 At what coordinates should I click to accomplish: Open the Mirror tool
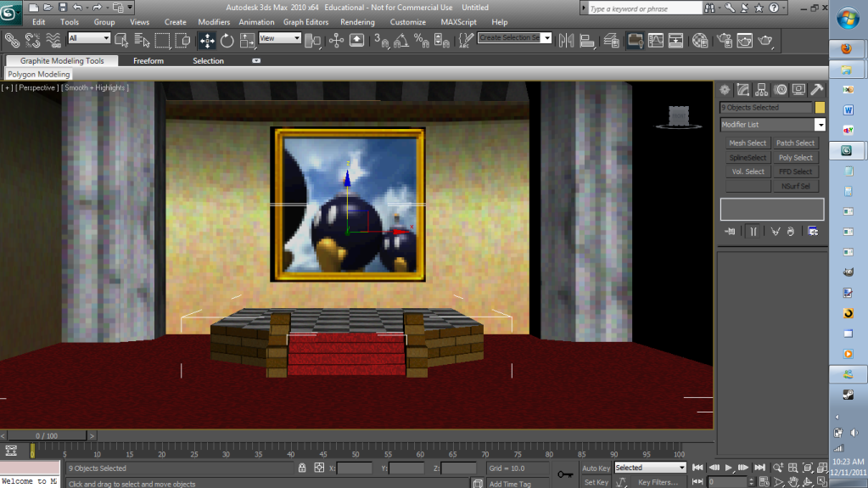point(566,40)
